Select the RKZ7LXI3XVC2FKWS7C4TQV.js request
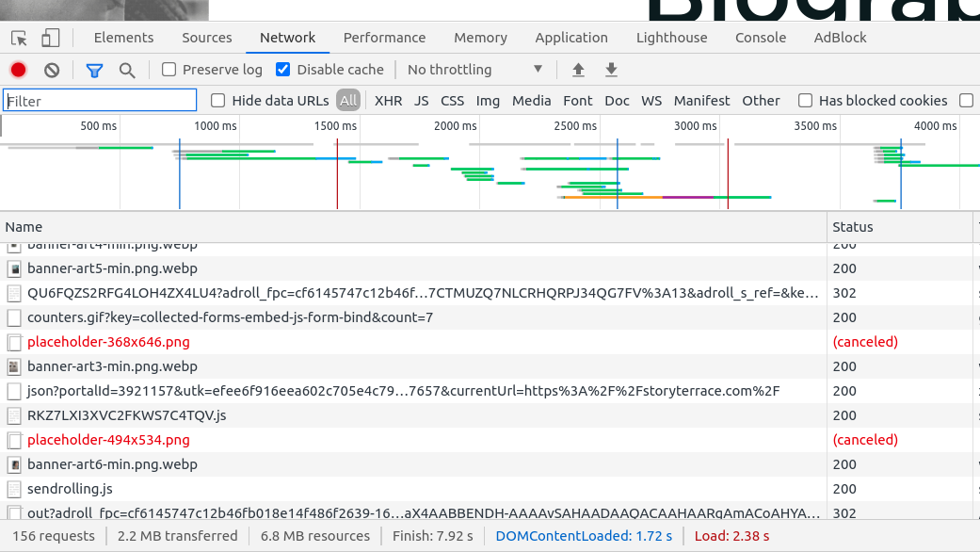Viewport: 980px width, 552px height. 127,415
